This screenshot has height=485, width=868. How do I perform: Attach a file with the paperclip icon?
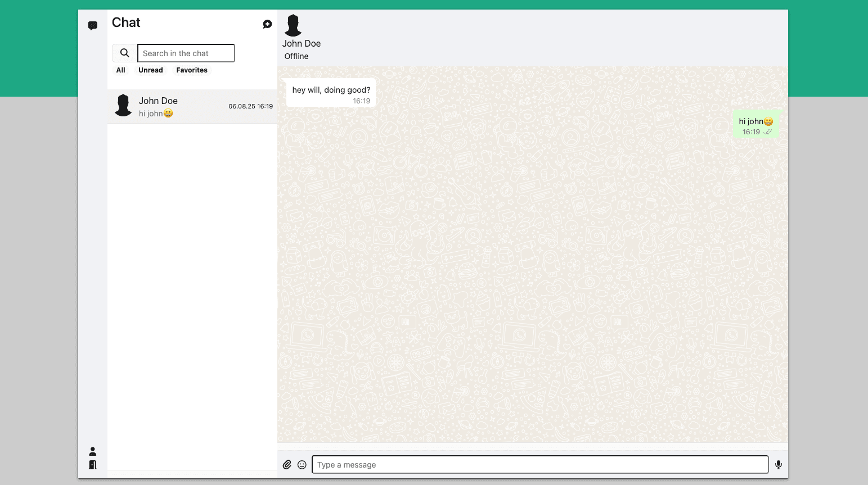point(287,464)
